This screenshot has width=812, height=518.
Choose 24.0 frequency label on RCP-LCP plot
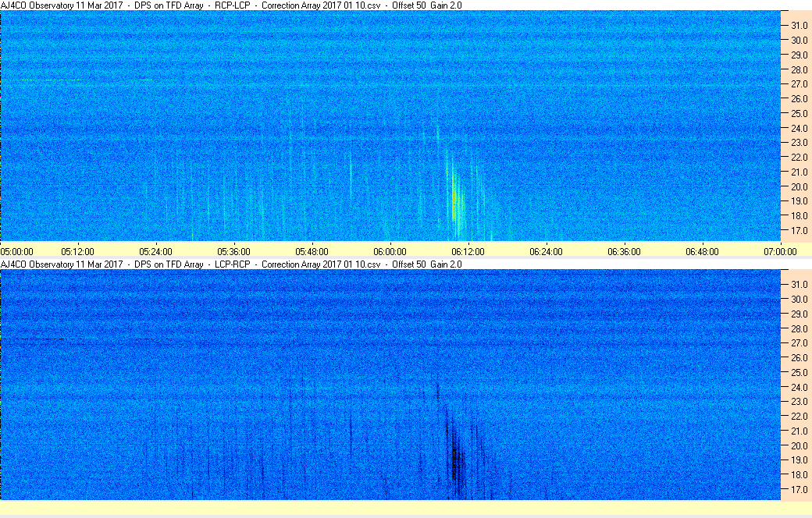[799, 128]
